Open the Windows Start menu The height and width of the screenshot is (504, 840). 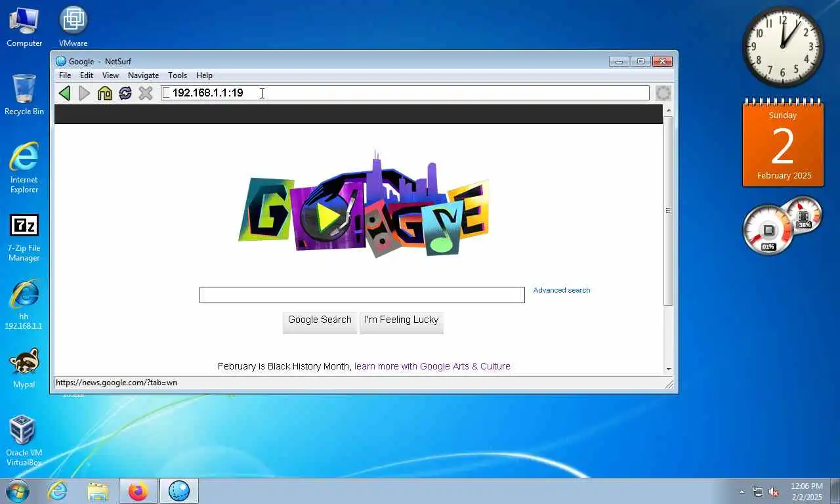coord(17,490)
